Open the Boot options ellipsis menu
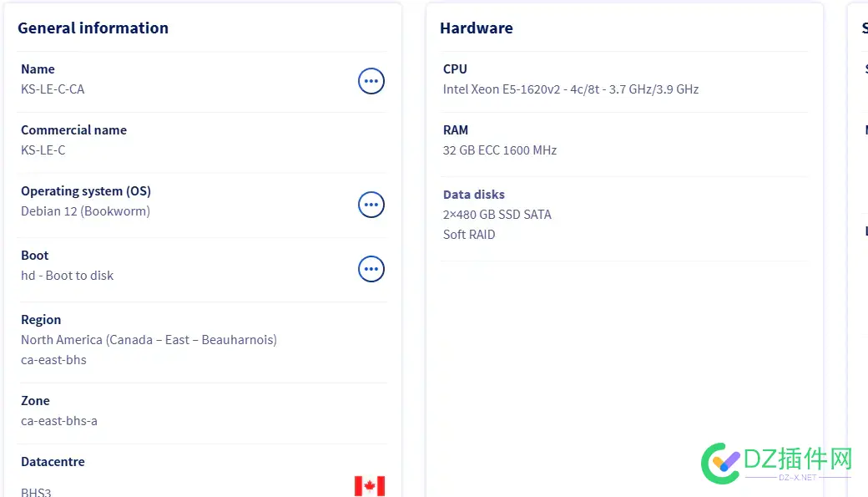 pos(371,269)
